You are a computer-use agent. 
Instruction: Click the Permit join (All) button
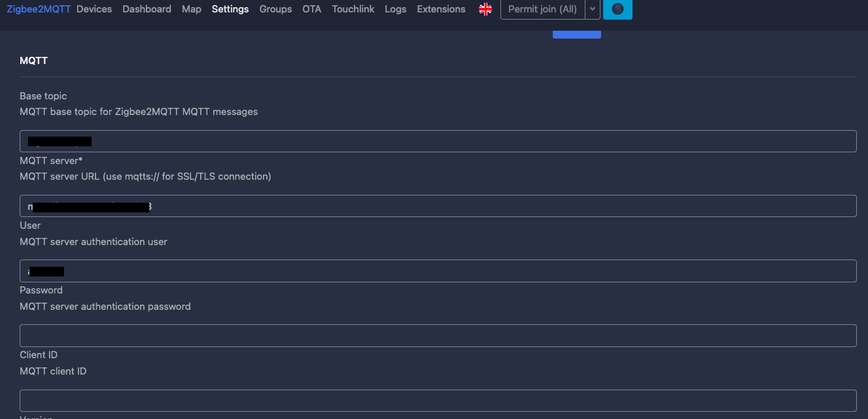pyautogui.click(x=542, y=9)
